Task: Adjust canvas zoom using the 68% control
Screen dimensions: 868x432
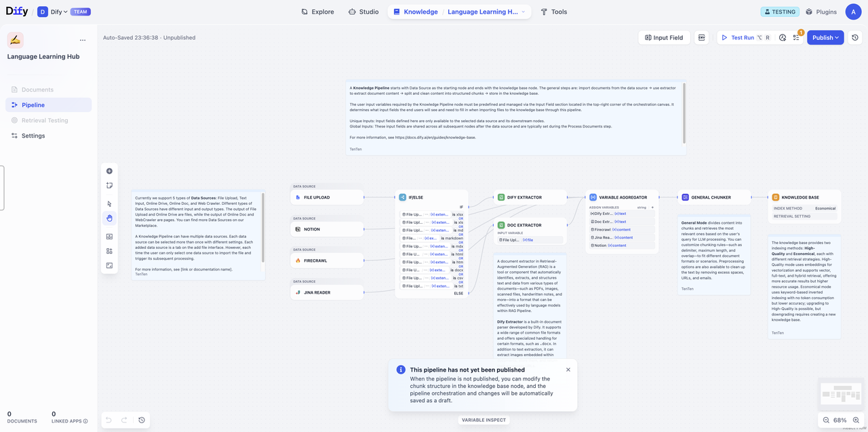Action: click(x=840, y=420)
